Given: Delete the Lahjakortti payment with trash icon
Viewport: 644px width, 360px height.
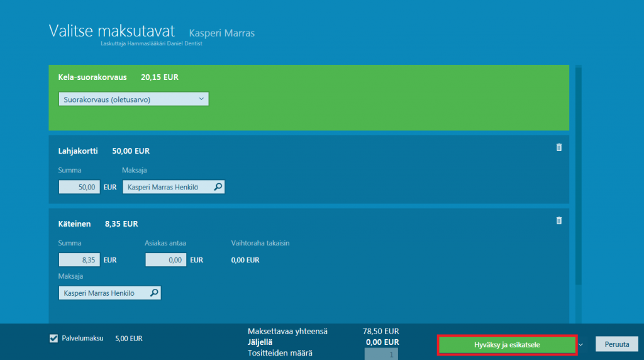Looking at the screenshot, I should coord(559,147).
